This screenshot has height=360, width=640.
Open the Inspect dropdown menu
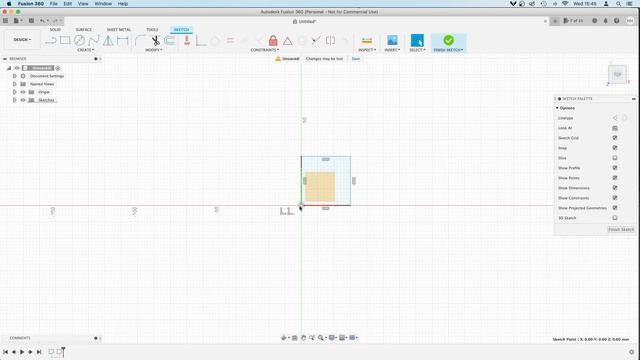[367, 50]
